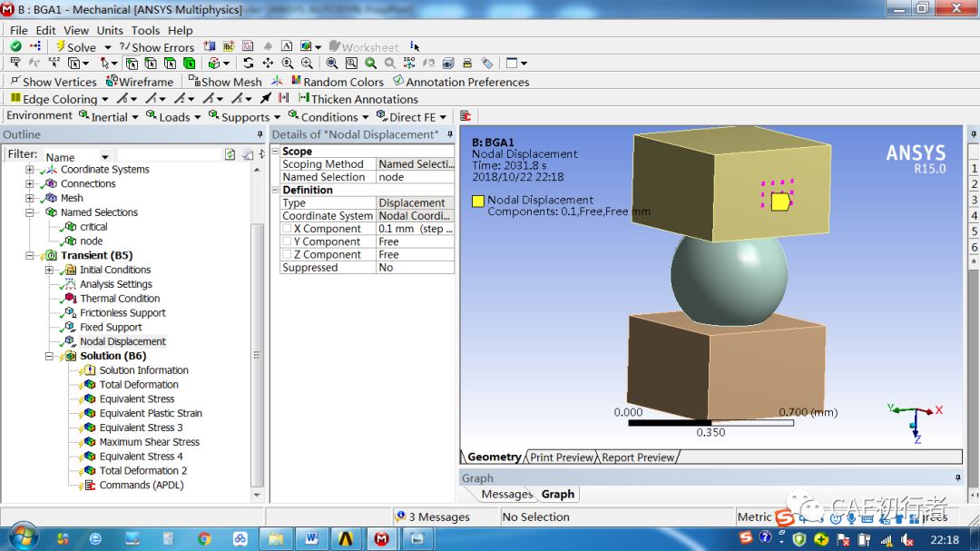Open the Filter Name dropdown
The image size is (980, 551).
click(x=105, y=157)
